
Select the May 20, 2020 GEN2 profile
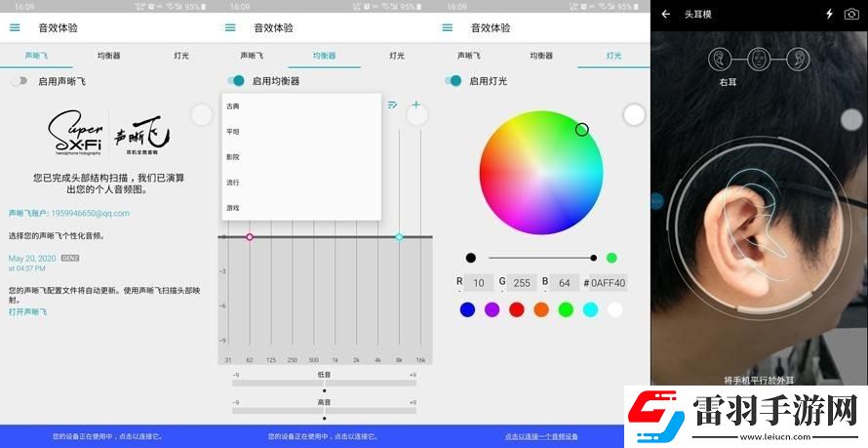pos(44,263)
